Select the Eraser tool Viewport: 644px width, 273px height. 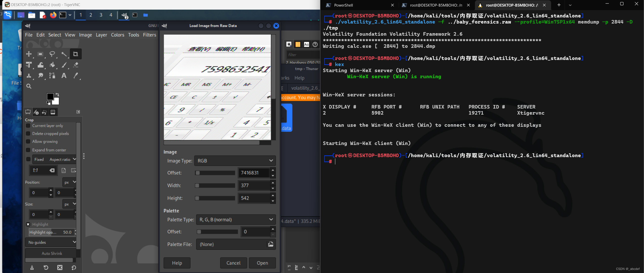pyautogui.click(x=76, y=65)
